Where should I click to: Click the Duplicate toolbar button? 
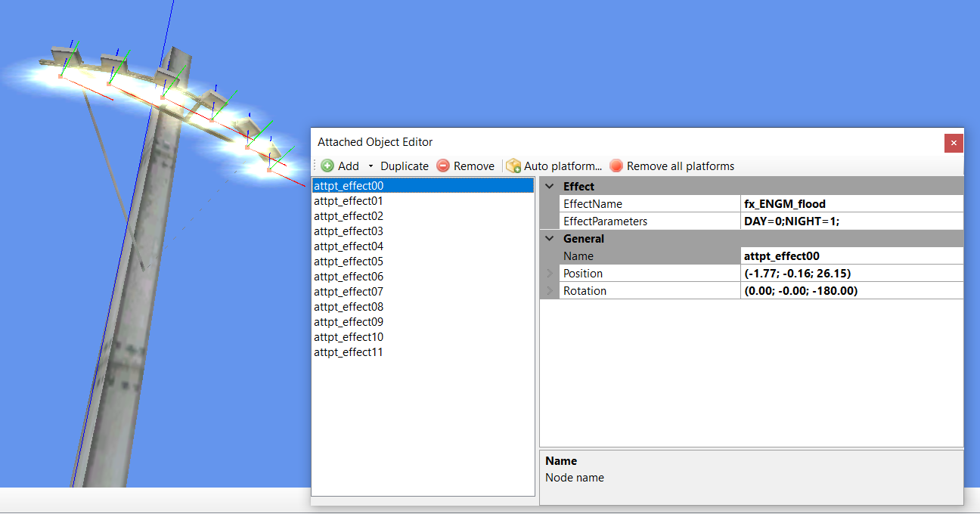pyautogui.click(x=404, y=166)
